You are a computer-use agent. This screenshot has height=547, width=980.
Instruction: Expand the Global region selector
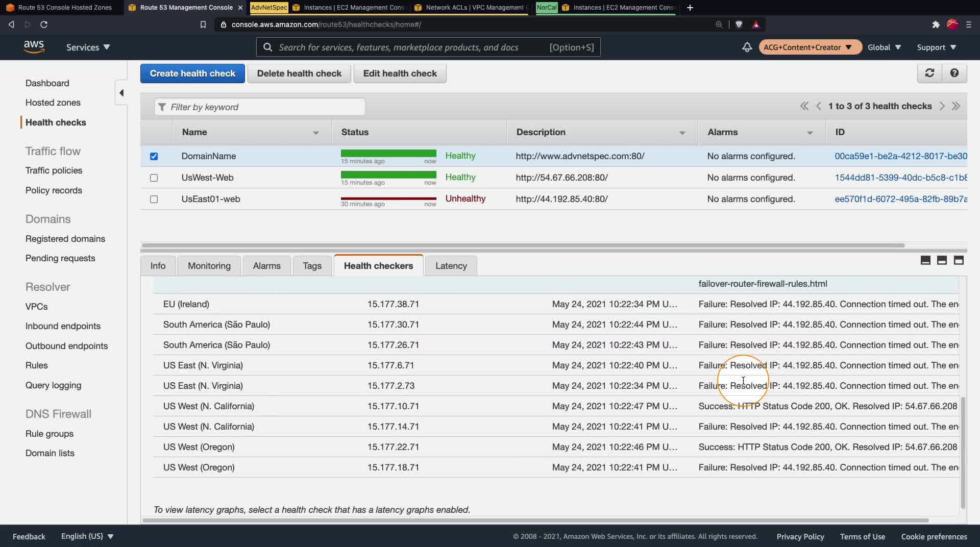pos(884,47)
